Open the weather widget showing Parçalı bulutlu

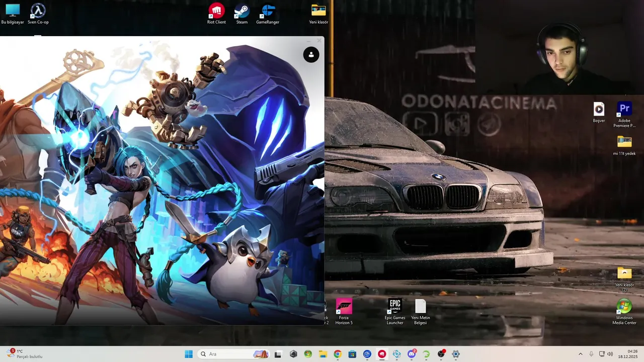tap(25, 354)
